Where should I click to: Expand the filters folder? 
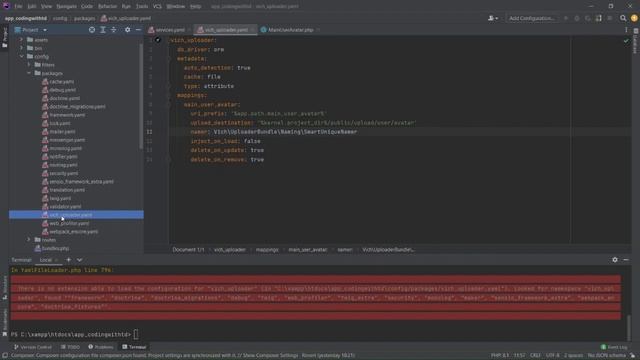pos(29,64)
